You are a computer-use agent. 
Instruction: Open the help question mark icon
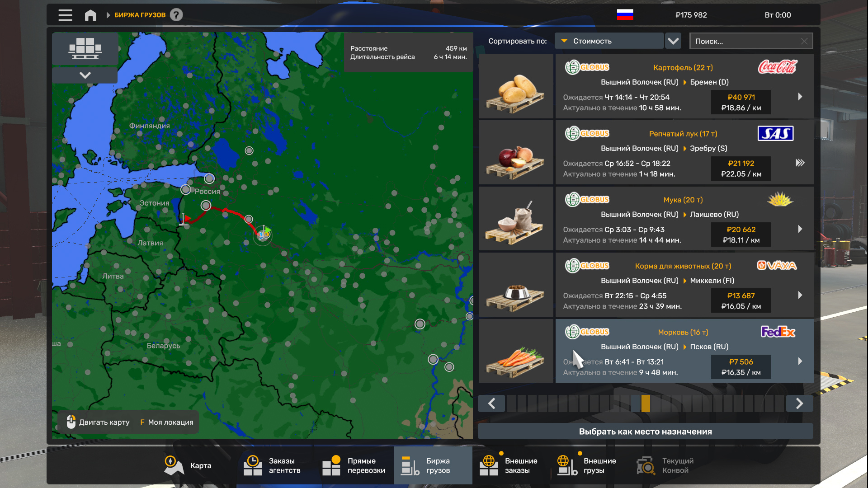click(x=176, y=15)
